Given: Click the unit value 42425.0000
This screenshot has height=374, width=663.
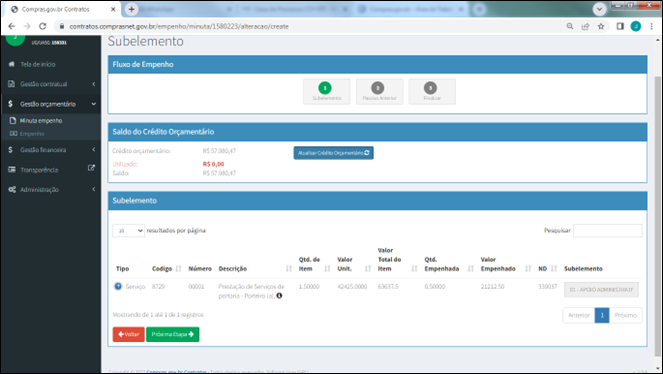Looking at the screenshot, I should click(352, 287).
